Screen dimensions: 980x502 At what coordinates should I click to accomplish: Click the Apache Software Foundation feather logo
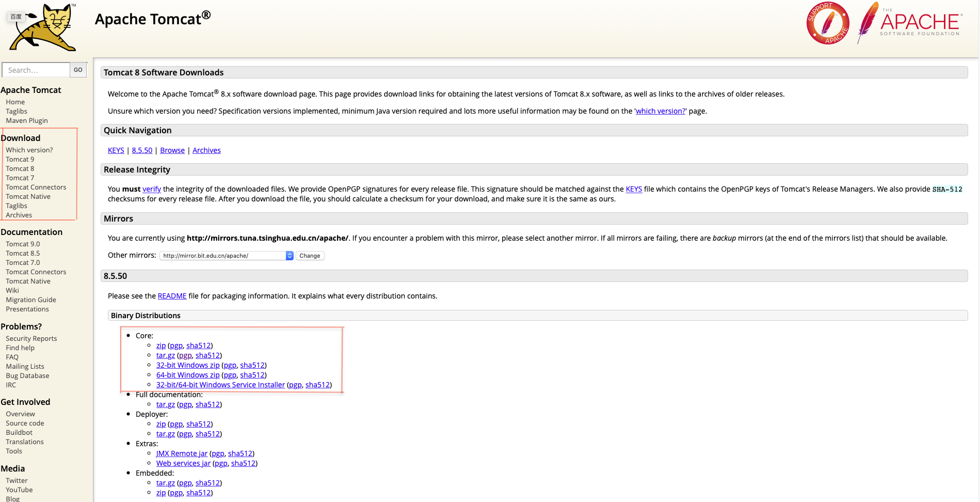pos(909,22)
